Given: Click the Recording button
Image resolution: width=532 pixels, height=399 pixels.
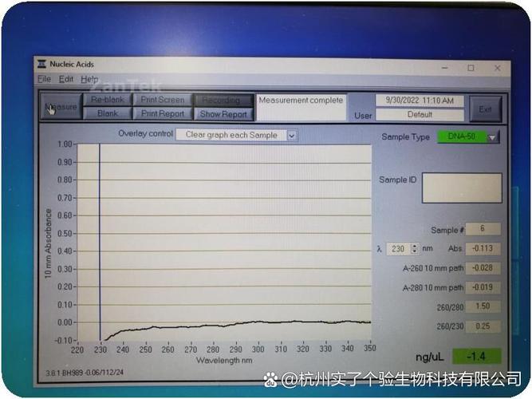Looking at the screenshot, I should [x=222, y=101].
